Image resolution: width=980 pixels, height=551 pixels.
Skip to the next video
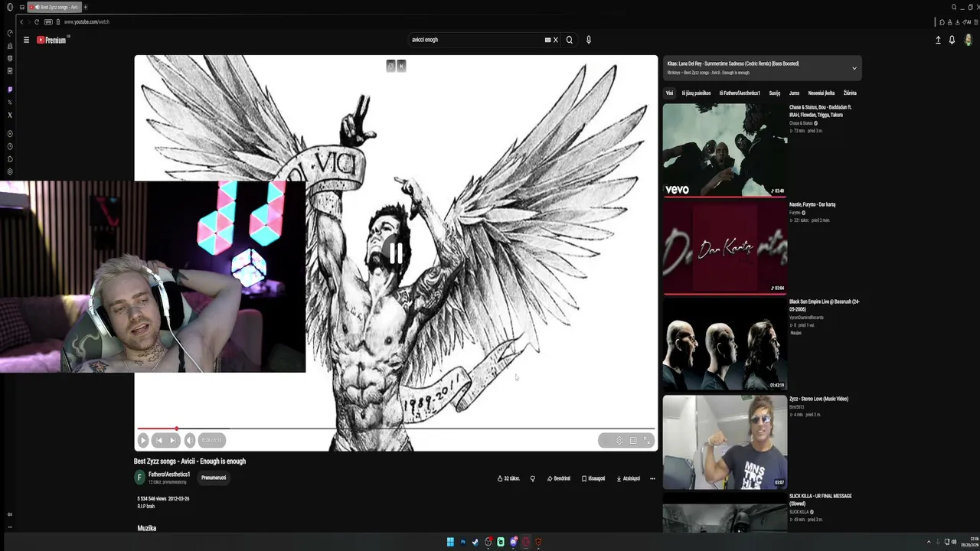point(173,440)
